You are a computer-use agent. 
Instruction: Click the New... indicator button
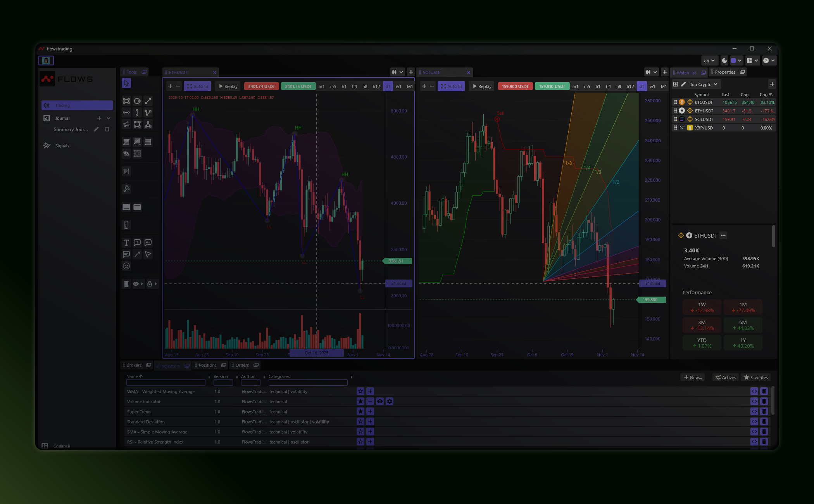pyautogui.click(x=693, y=378)
